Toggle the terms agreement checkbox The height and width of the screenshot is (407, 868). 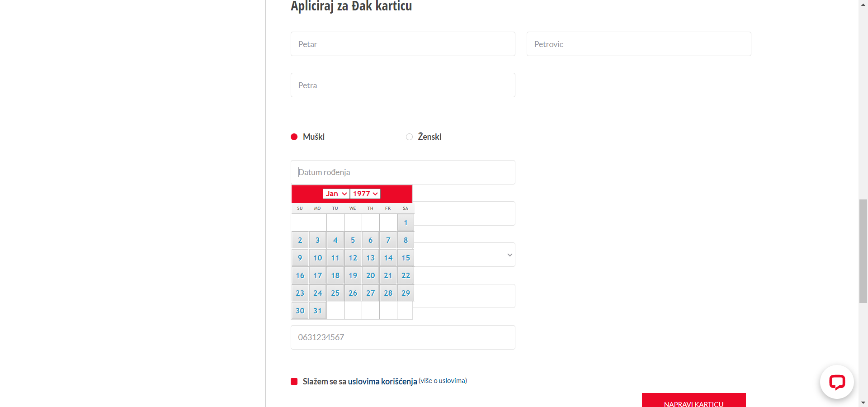coord(294,381)
